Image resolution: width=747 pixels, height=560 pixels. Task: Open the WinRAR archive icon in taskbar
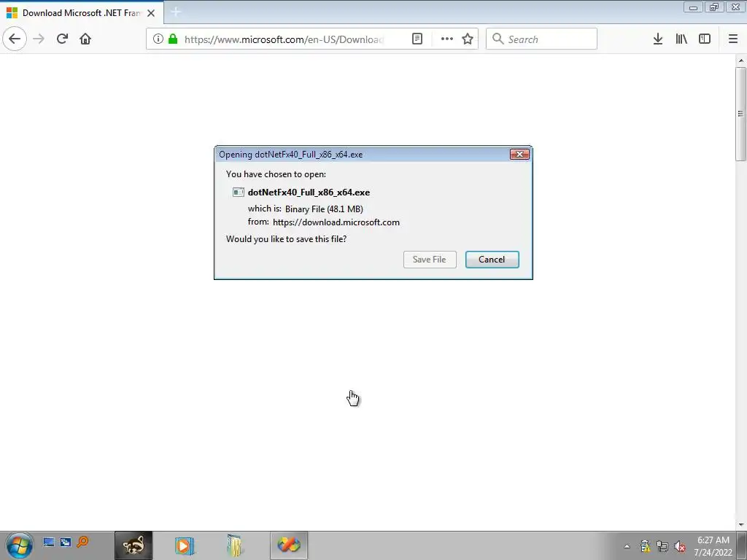[236, 545]
